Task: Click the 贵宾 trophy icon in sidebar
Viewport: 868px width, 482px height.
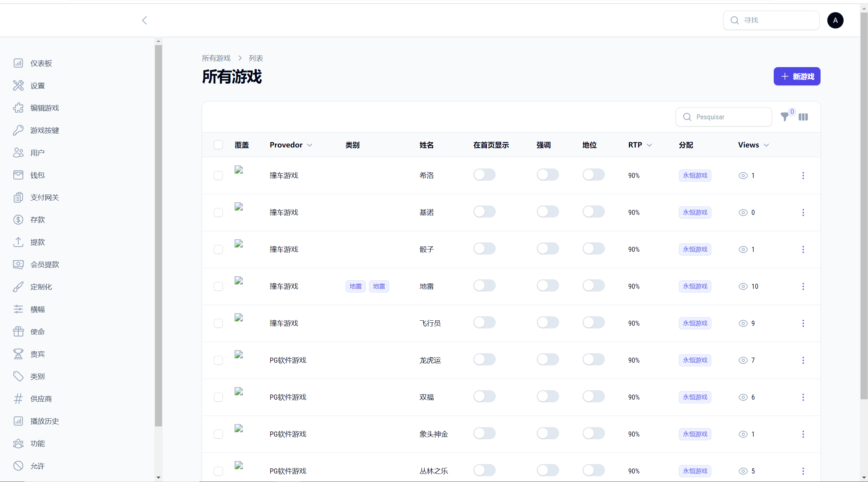Action: tap(18, 354)
